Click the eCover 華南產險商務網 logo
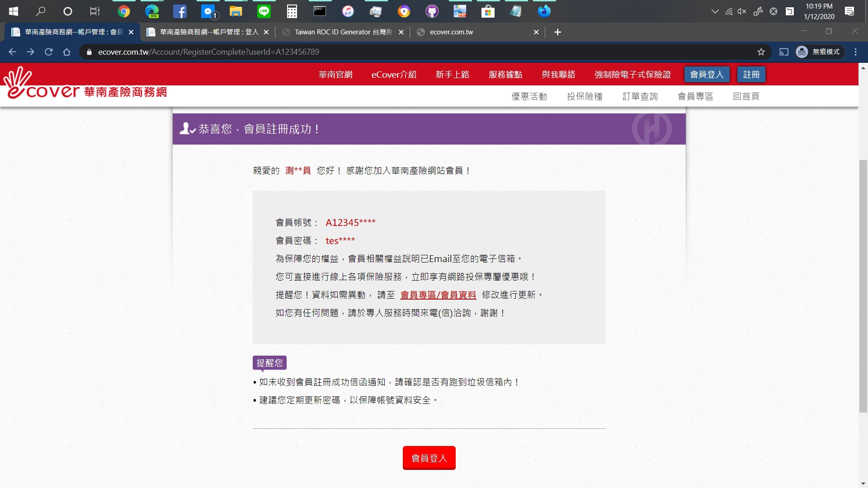 pos(85,84)
